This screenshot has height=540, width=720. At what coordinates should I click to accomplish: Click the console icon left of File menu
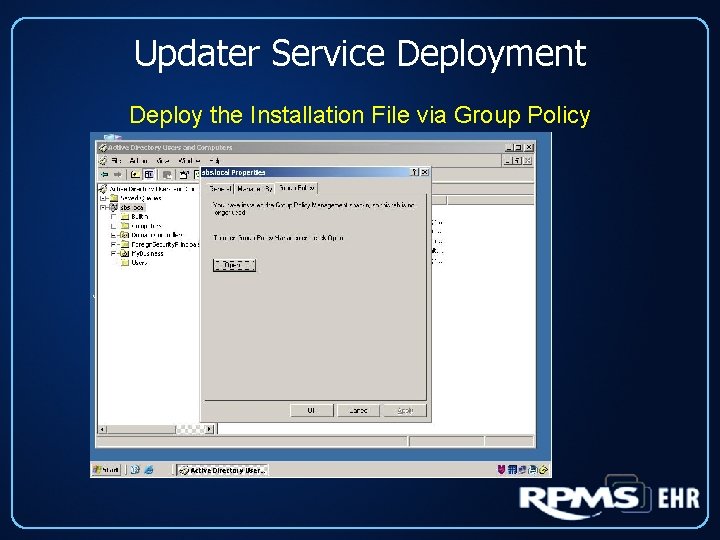[103, 161]
